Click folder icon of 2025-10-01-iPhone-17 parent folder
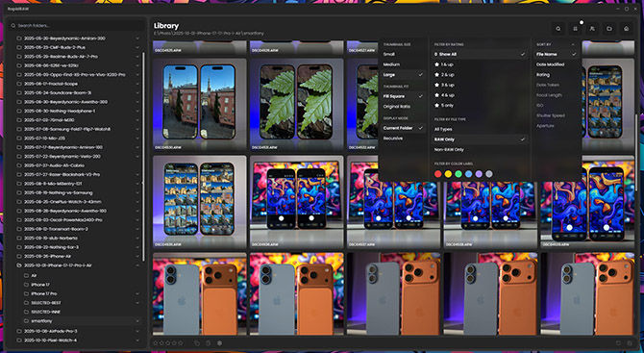 pyautogui.click(x=19, y=265)
